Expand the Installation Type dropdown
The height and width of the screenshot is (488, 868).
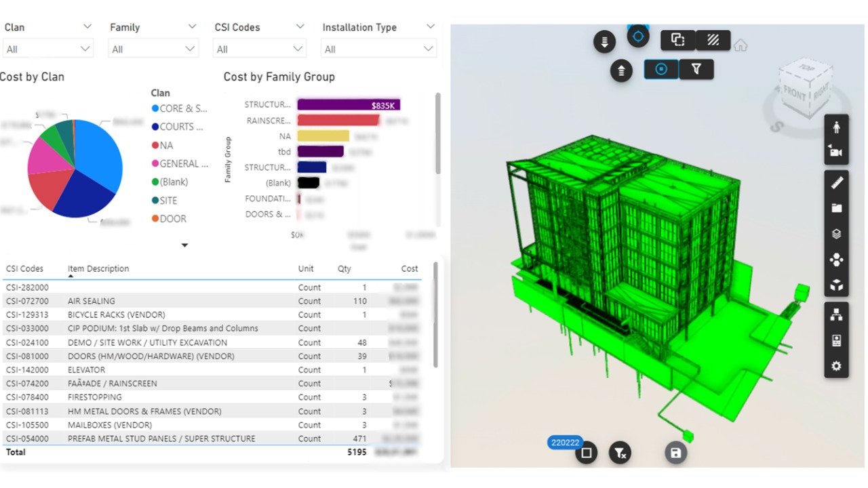(378, 49)
